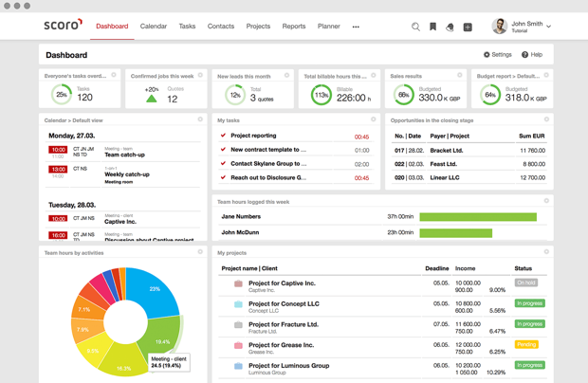Open settings of My projects widget
This screenshot has height=383, width=588.
pyautogui.click(x=546, y=252)
